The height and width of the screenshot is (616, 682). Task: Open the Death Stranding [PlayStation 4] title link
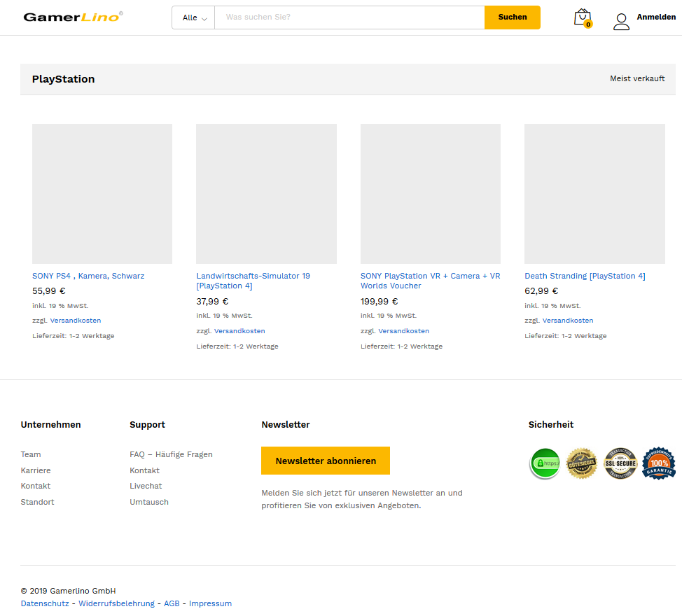tap(585, 276)
